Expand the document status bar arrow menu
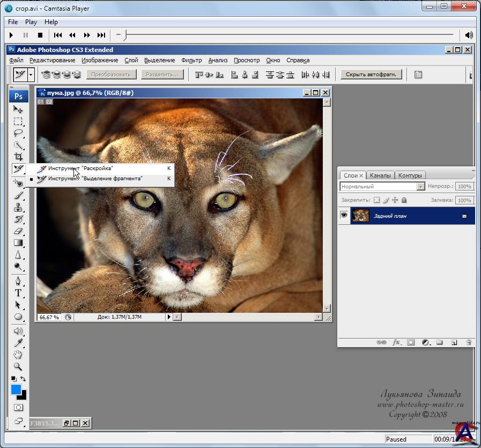Viewport: 481px width, 448px height. [169, 317]
